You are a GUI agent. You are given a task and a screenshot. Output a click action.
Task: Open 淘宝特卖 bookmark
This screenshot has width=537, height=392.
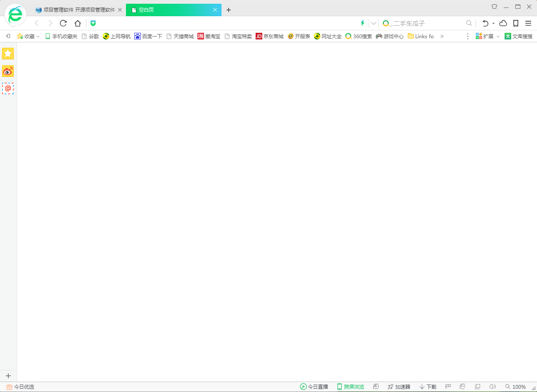(x=238, y=37)
